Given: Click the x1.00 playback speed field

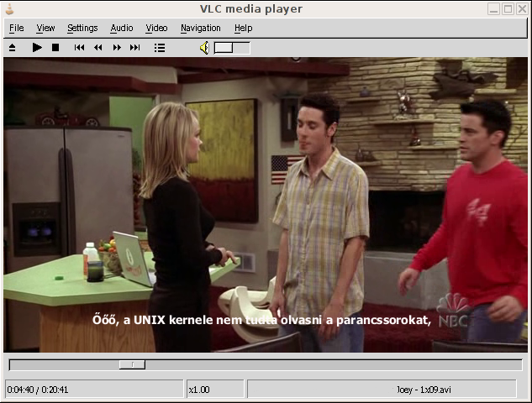Looking at the screenshot, I should (215, 389).
